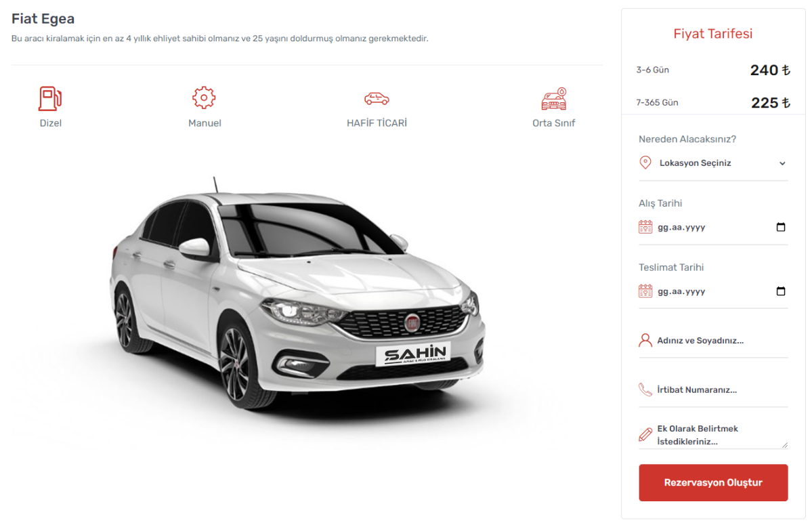This screenshot has width=812, height=525.
Task: Click the Dizel fuel pump icon
Action: pos(50,98)
